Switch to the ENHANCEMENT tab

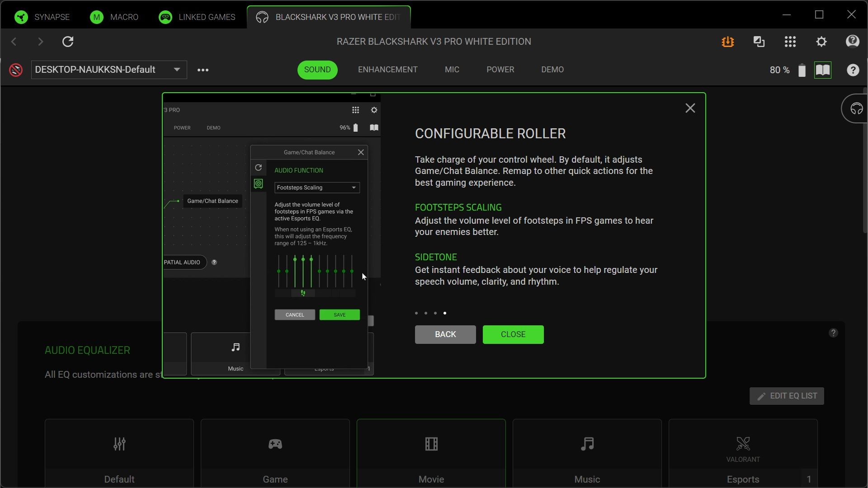(387, 70)
